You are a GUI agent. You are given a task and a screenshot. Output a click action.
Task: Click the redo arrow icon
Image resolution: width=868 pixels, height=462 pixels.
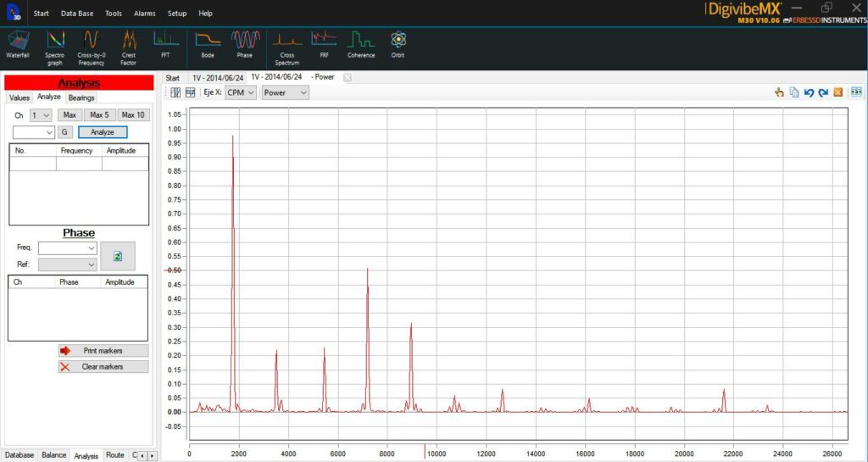click(823, 92)
